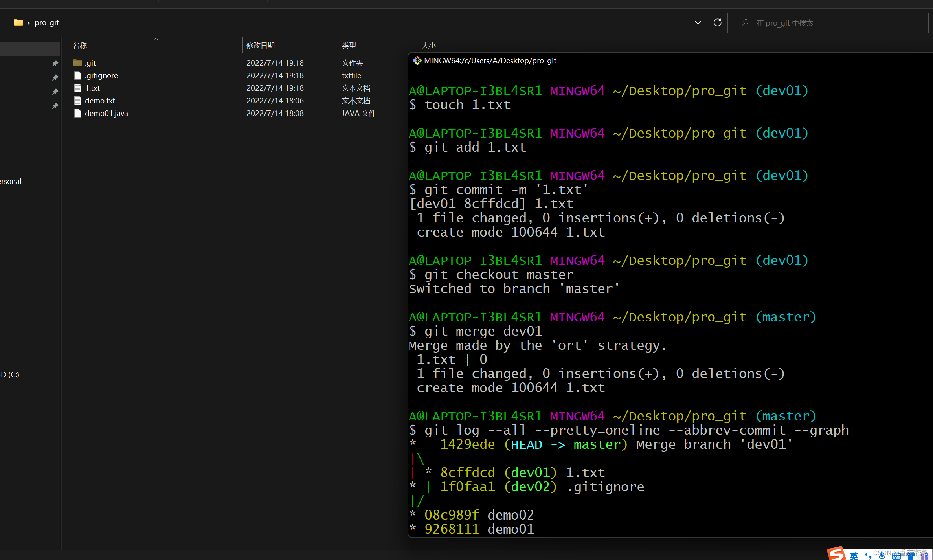Screen dimensions: 933x560
Task: Select the .git folder
Action: tap(90, 63)
